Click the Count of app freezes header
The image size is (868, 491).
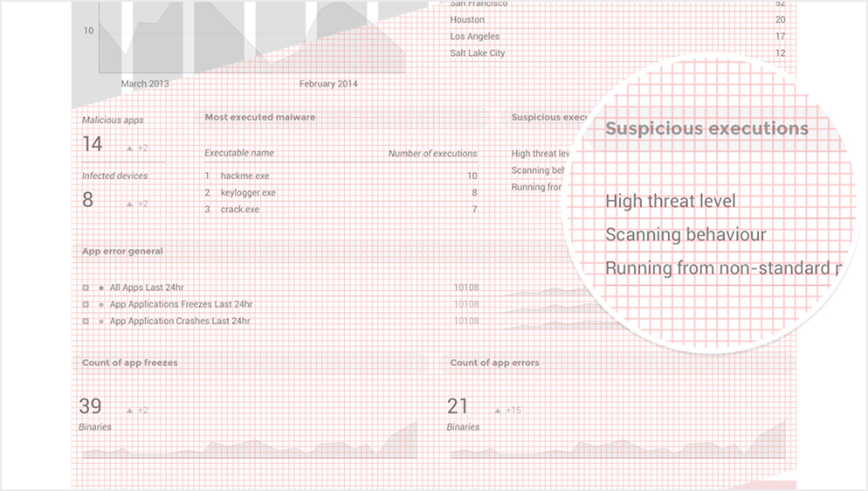(129, 363)
